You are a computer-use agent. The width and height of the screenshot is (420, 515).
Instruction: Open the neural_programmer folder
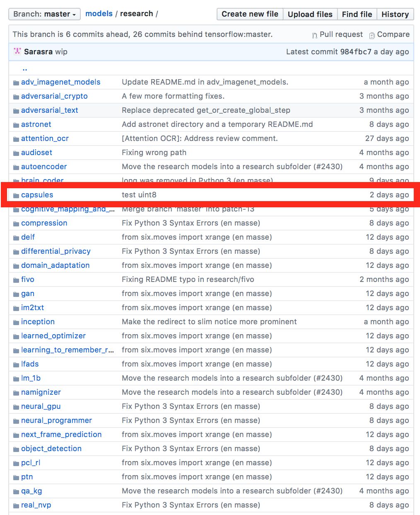[x=56, y=420]
